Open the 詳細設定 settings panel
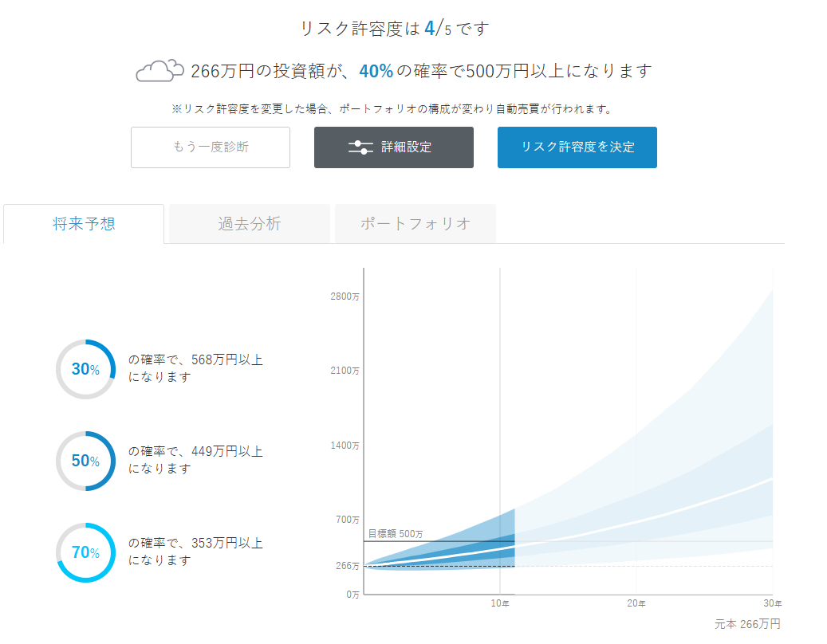 (x=393, y=147)
